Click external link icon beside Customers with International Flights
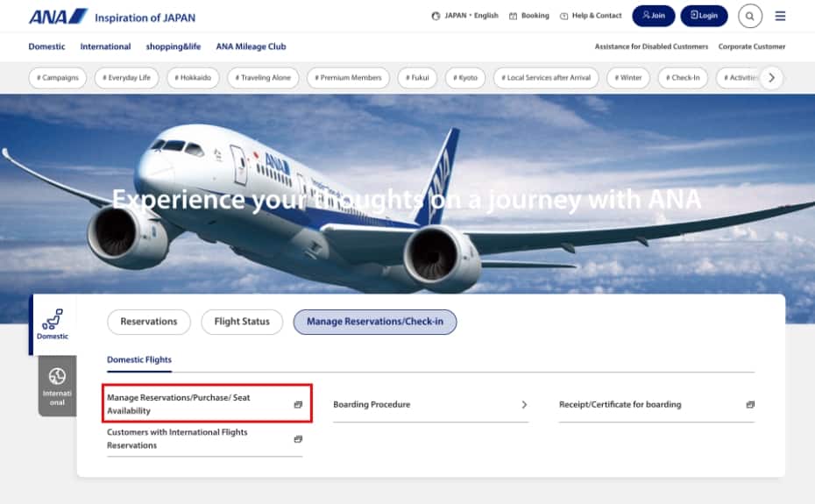Viewport: 815px width, 504px height. point(298,439)
